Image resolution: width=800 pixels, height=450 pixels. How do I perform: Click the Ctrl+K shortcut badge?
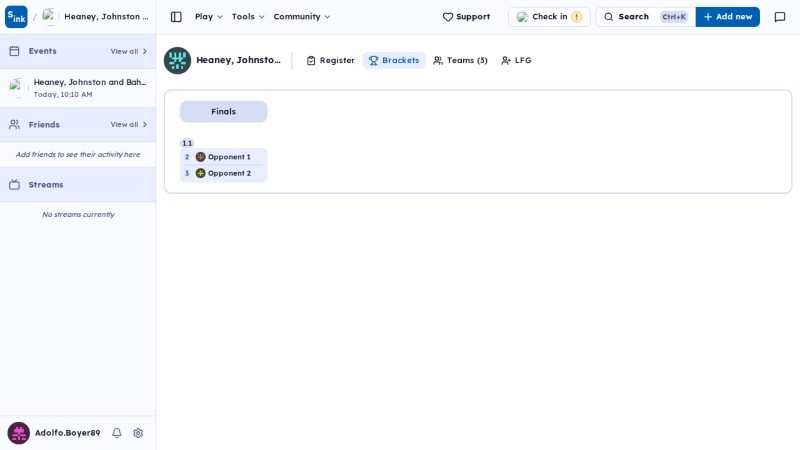click(673, 17)
